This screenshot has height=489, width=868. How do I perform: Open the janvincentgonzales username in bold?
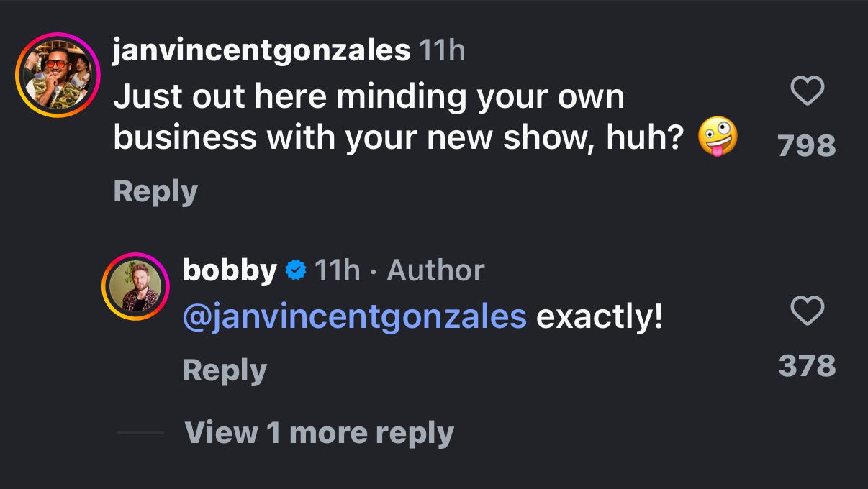click(x=261, y=51)
